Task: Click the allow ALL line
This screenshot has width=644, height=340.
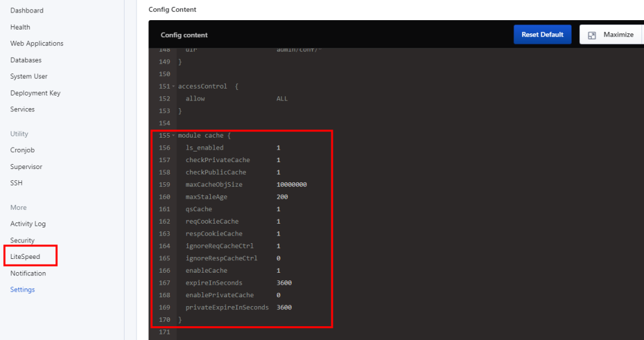Action: pos(236,99)
